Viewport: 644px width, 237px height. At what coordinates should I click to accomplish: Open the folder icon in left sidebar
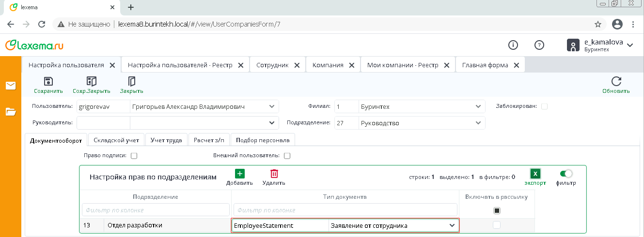tap(11, 112)
